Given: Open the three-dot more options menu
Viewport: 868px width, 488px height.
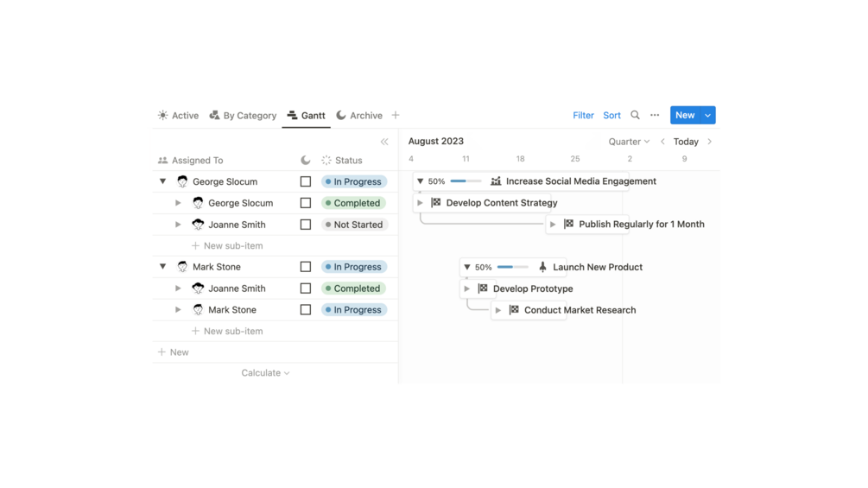Looking at the screenshot, I should coord(655,115).
